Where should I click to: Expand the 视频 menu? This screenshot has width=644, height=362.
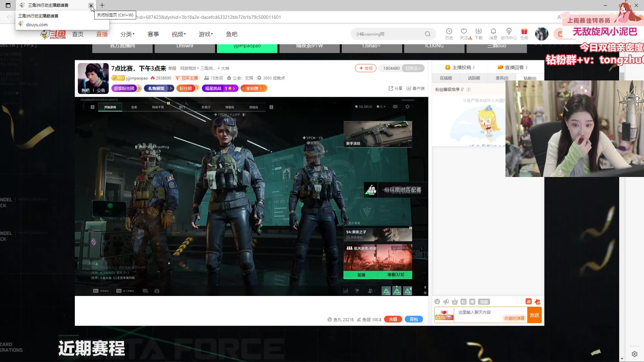[x=178, y=34]
